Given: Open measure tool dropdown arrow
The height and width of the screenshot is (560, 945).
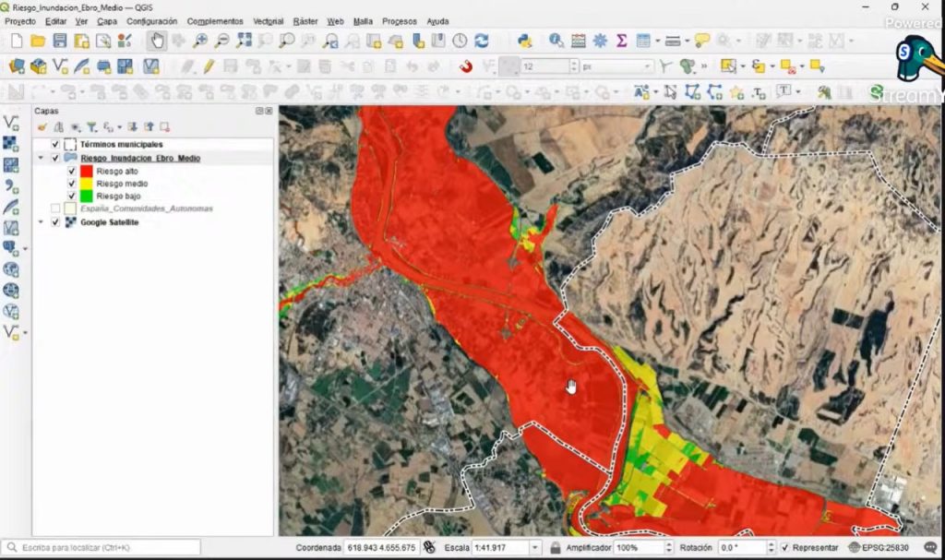Looking at the screenshot, I should pos(687,41).
